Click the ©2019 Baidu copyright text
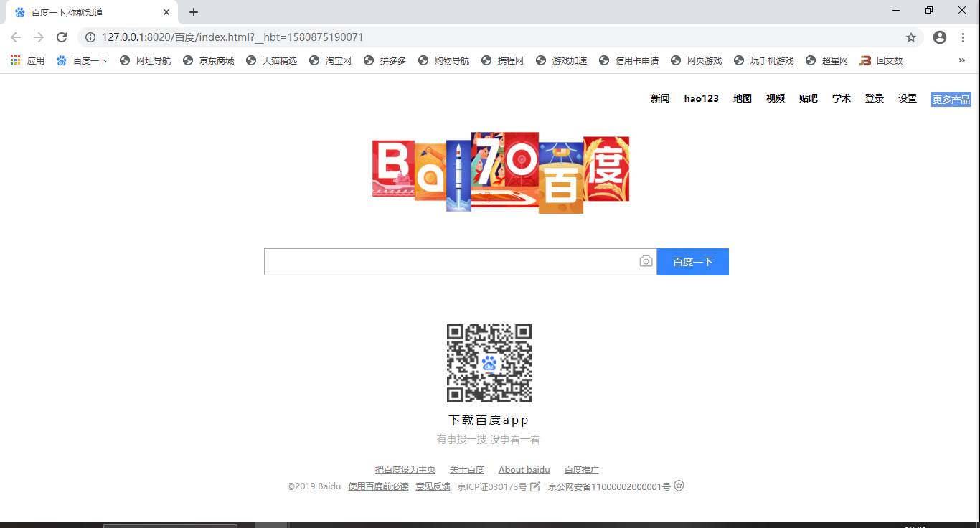The image size is (980, 528). (314, 486)
